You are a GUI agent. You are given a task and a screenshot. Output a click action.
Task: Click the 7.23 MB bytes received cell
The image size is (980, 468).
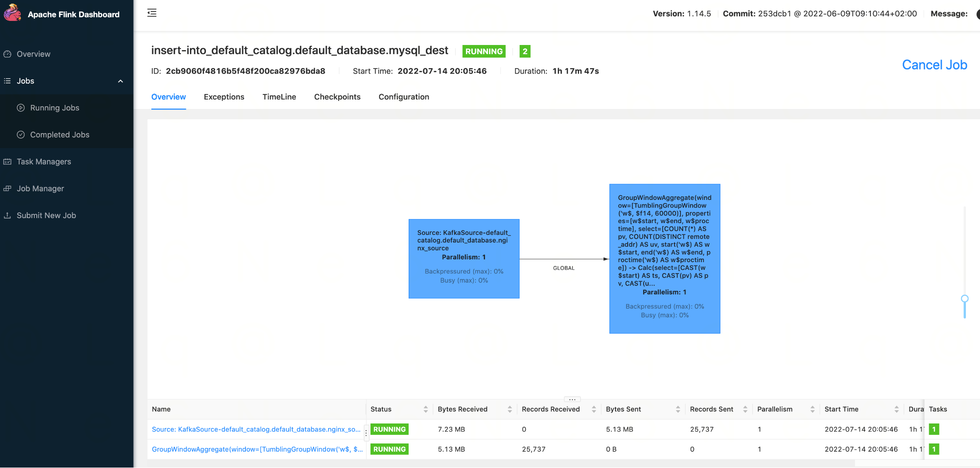[451, 429]
